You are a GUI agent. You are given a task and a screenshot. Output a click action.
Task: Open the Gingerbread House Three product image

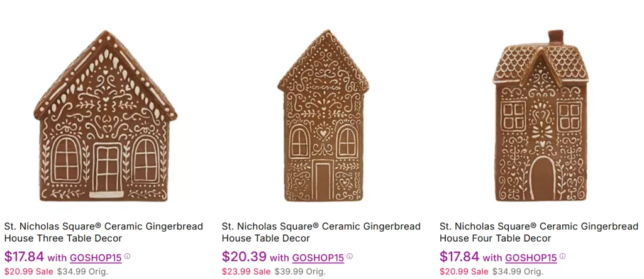(x=106, y=117)
